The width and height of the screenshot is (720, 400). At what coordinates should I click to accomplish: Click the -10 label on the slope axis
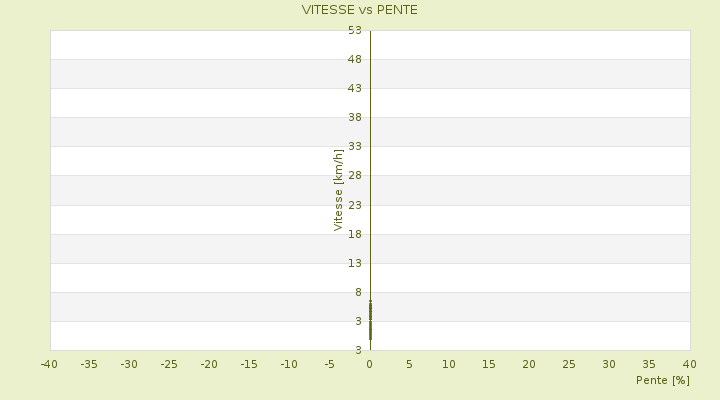click(x=289, y=364)
